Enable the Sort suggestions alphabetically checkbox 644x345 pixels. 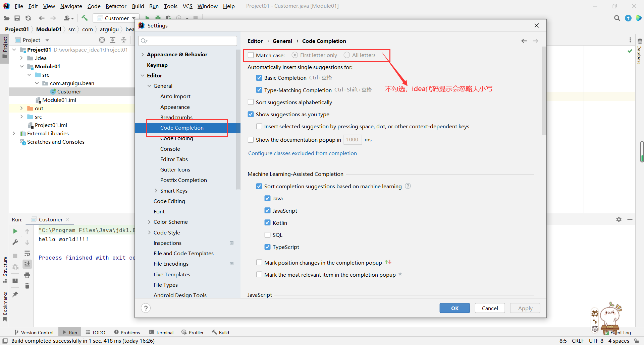[251, 102]
